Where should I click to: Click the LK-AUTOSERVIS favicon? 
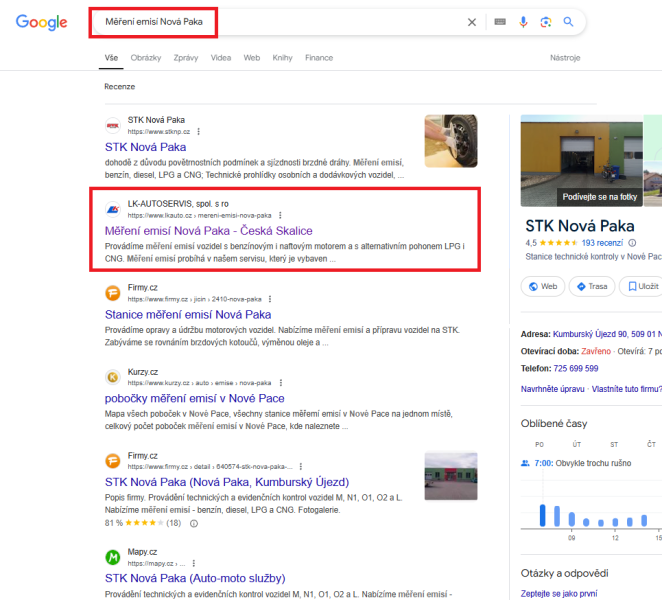click(113, 209)
